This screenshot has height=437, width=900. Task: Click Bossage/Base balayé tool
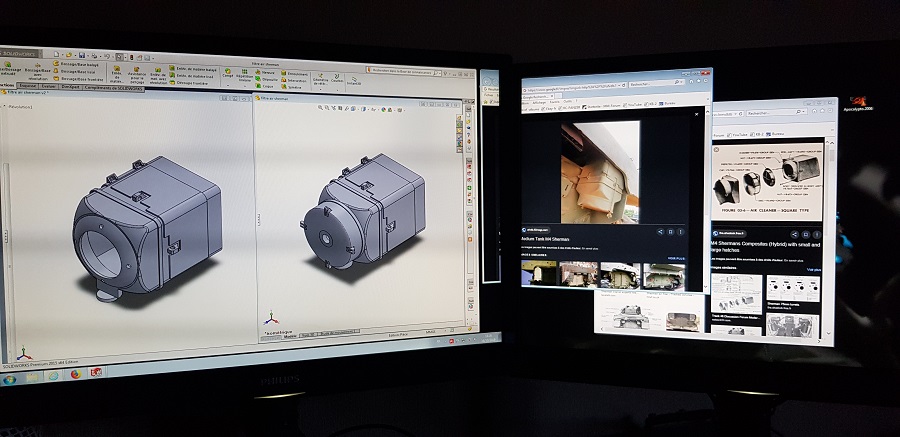tap(76, 64)
